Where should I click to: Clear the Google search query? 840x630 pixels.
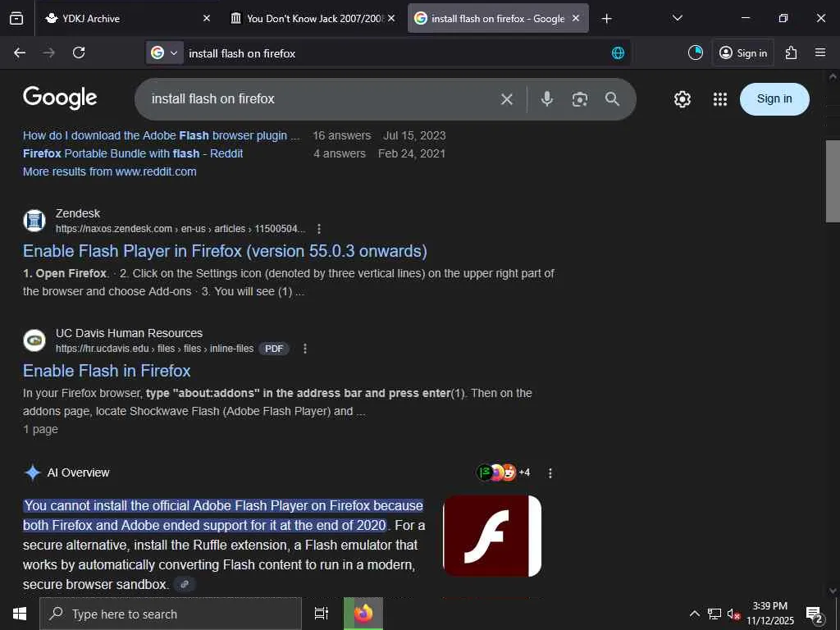[507, 99]
